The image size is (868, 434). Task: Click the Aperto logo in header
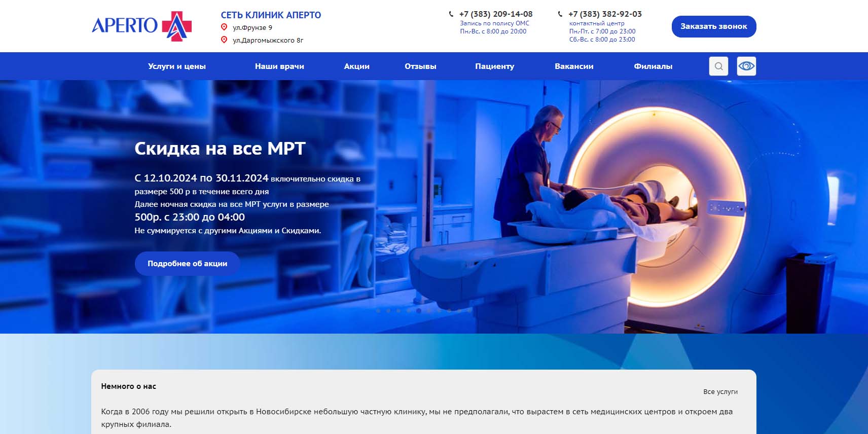pos(141,26)
